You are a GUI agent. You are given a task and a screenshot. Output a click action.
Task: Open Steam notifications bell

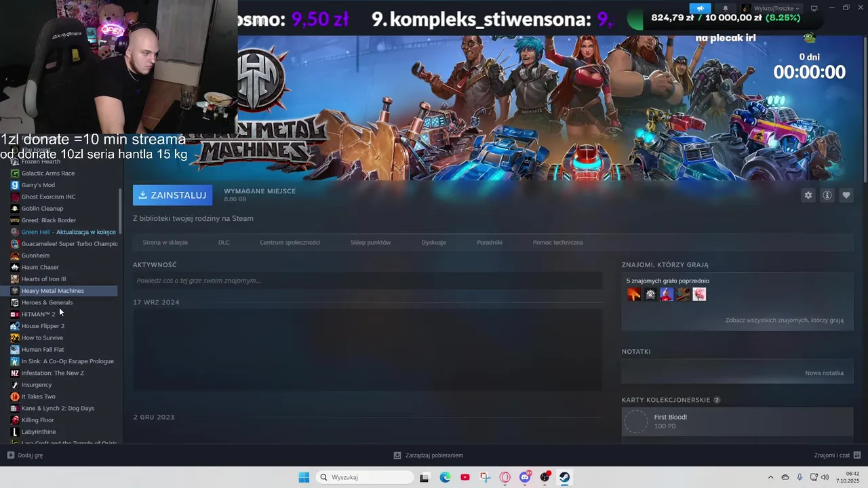click(x=725, y=8)
